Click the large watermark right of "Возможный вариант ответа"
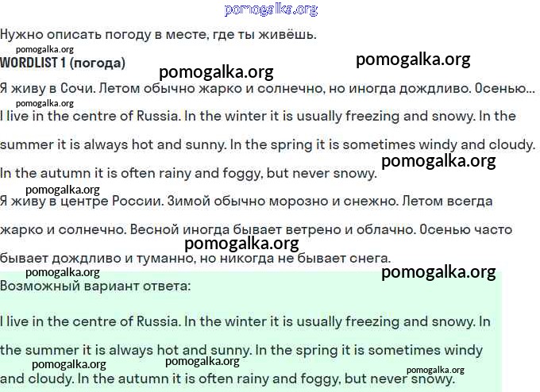The width and height of the screenshot is (540, 392). coord(438,273)
